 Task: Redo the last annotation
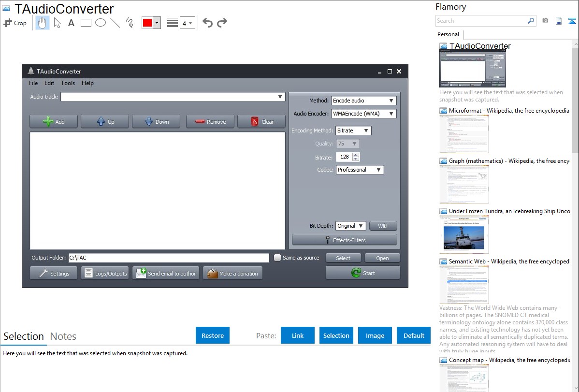tap(222, 23)
